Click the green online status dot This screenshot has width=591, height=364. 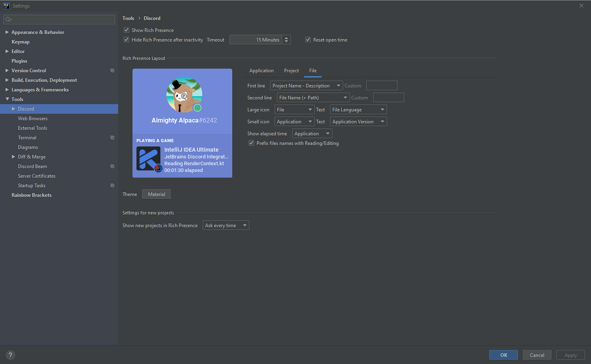(x=197, y=108)
